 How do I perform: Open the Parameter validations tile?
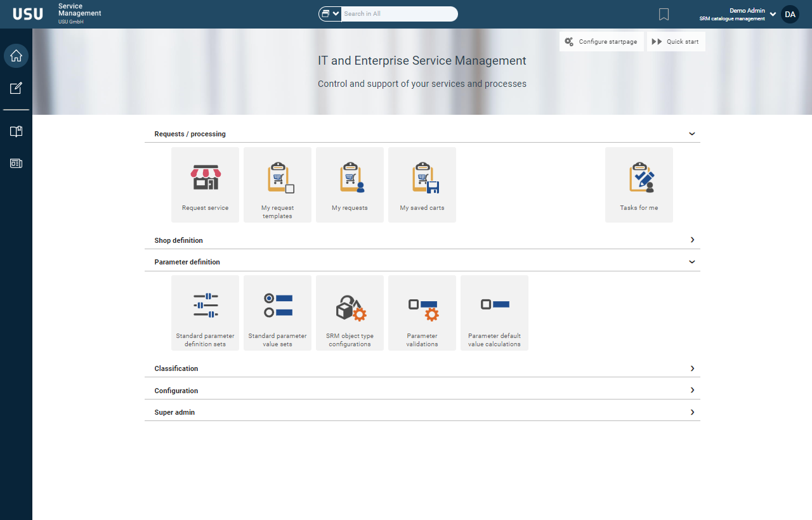pyautogui.click(x=422, y=313)
